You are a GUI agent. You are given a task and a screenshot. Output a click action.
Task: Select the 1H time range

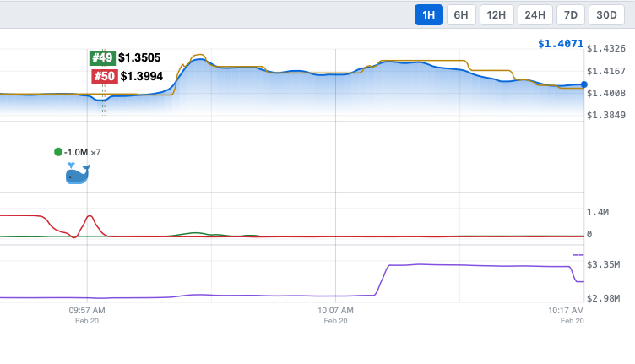coord(428,15)
